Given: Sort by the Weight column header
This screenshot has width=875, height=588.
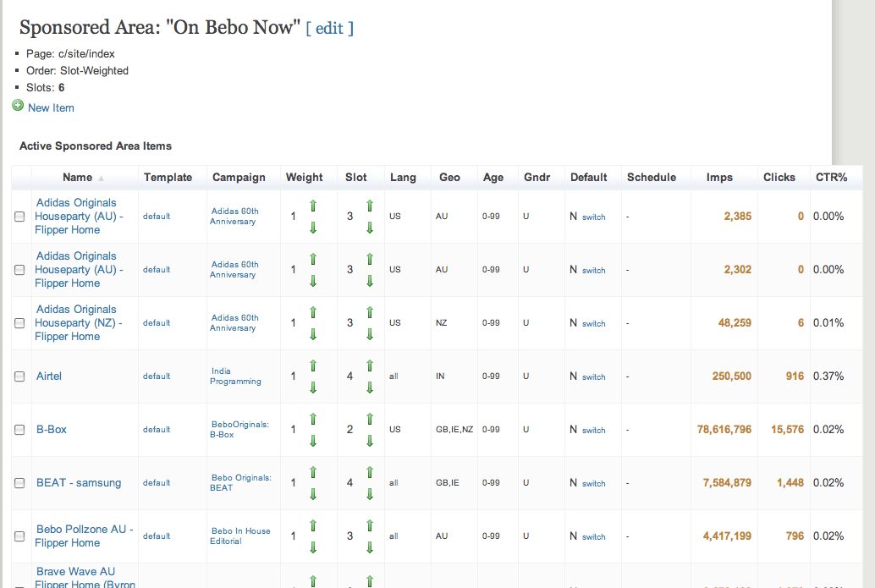Looking at the screenshot, I should (x=304, y=178).
